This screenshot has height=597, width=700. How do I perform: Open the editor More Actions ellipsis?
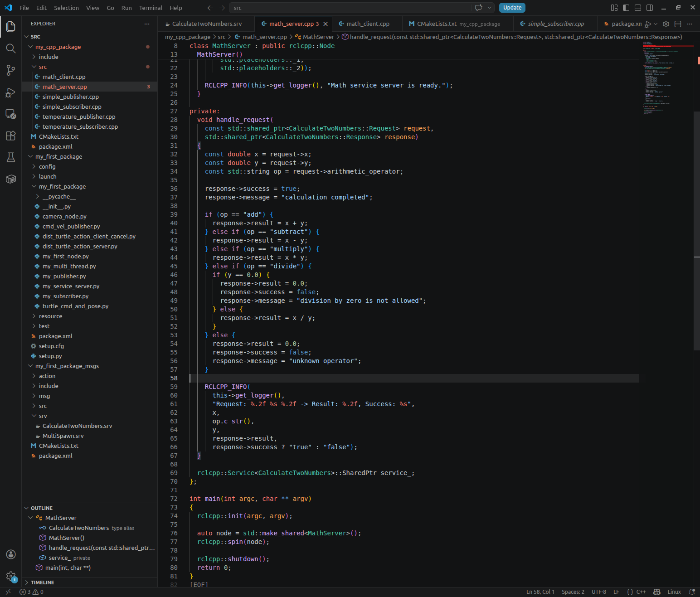tap(690, 24)
